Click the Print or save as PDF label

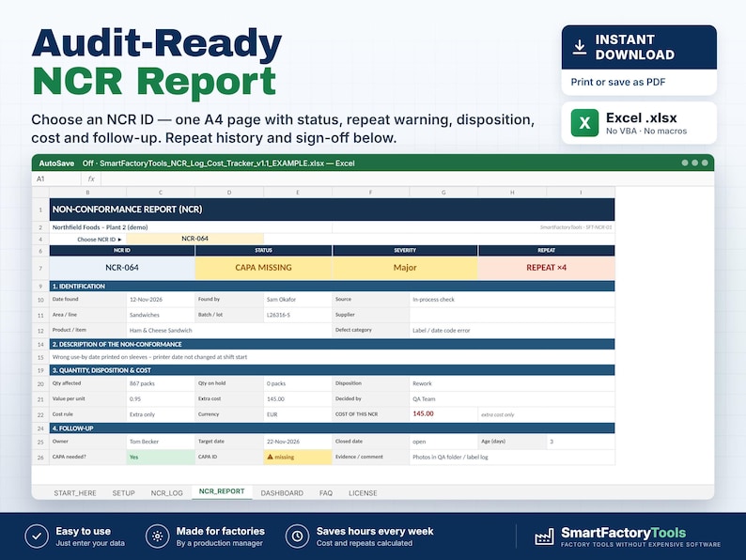[618, 82]
